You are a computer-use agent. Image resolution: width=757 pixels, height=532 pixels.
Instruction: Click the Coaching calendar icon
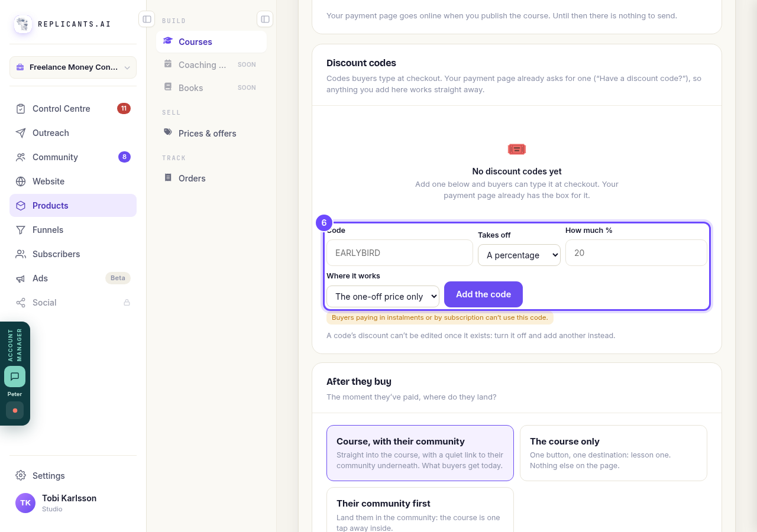click(x=168, y=64)
